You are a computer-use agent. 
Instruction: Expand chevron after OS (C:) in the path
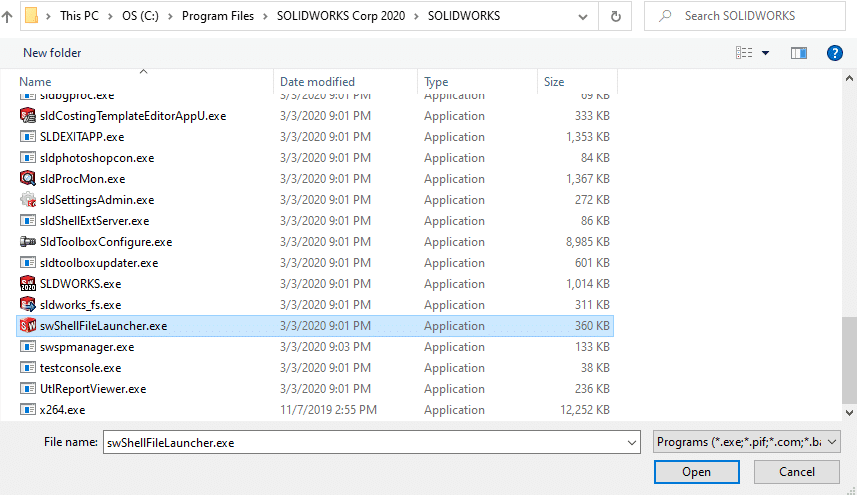[170, 16]
